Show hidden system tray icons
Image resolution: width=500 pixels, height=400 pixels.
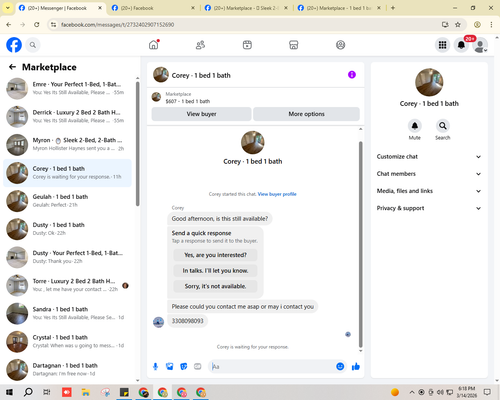(412, 392)
